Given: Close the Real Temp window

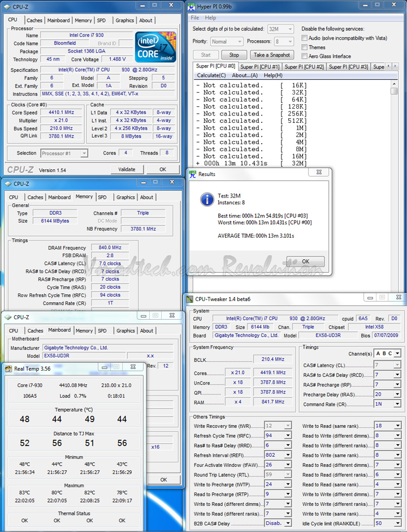Looking at the screenshot, I should click(133, 367).
